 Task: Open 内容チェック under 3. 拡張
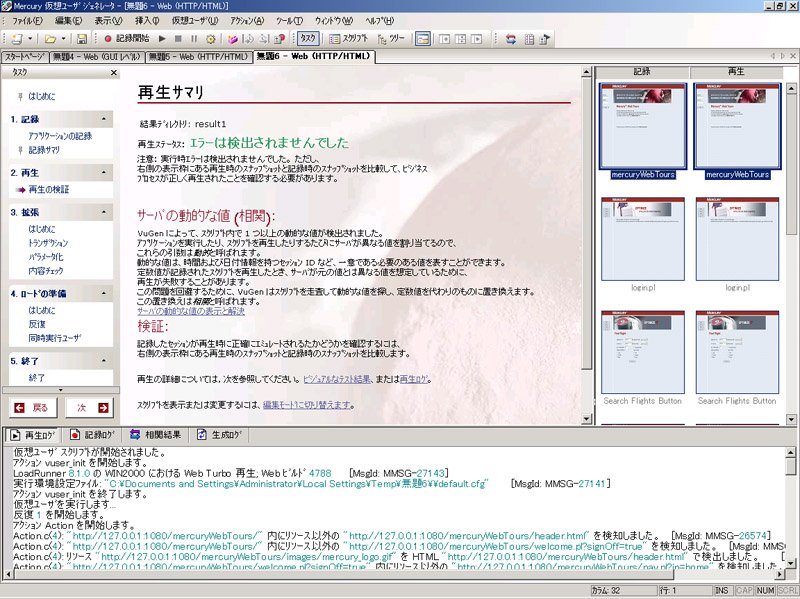click(x=46, y=270)
